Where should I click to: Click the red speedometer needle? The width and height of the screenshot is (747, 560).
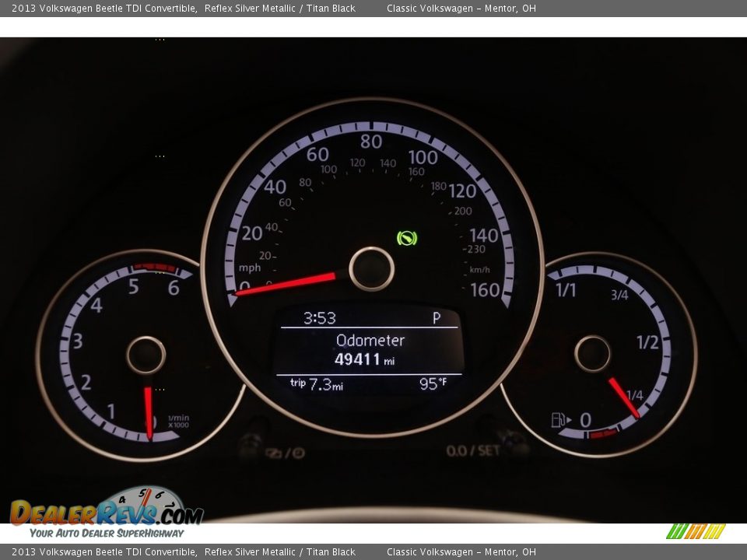286,284
